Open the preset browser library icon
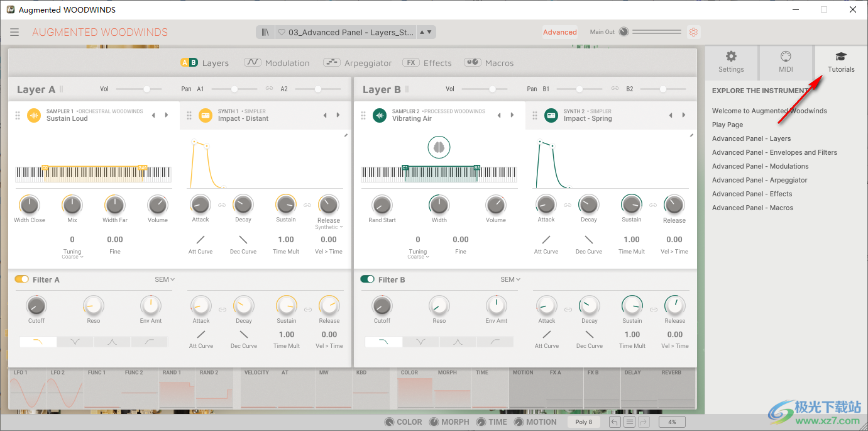Screen dimensions: 868x431 tap(265, 32)
